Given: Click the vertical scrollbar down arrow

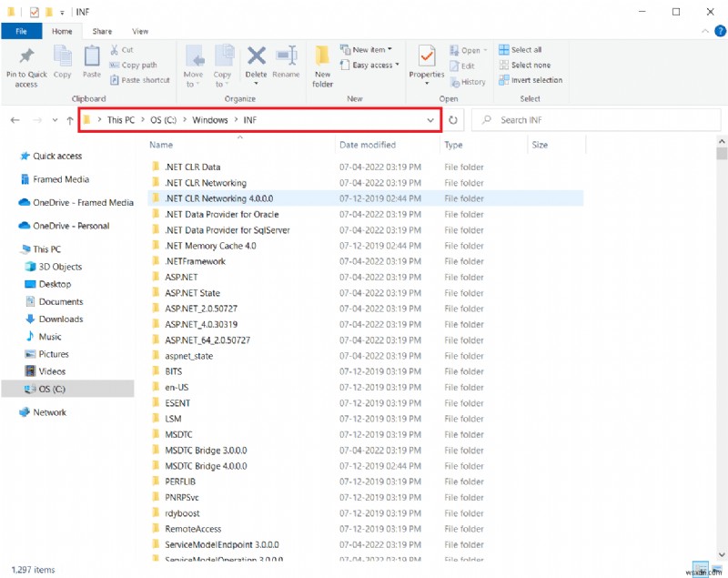Looking at the screenshot, I should point(722,554).
